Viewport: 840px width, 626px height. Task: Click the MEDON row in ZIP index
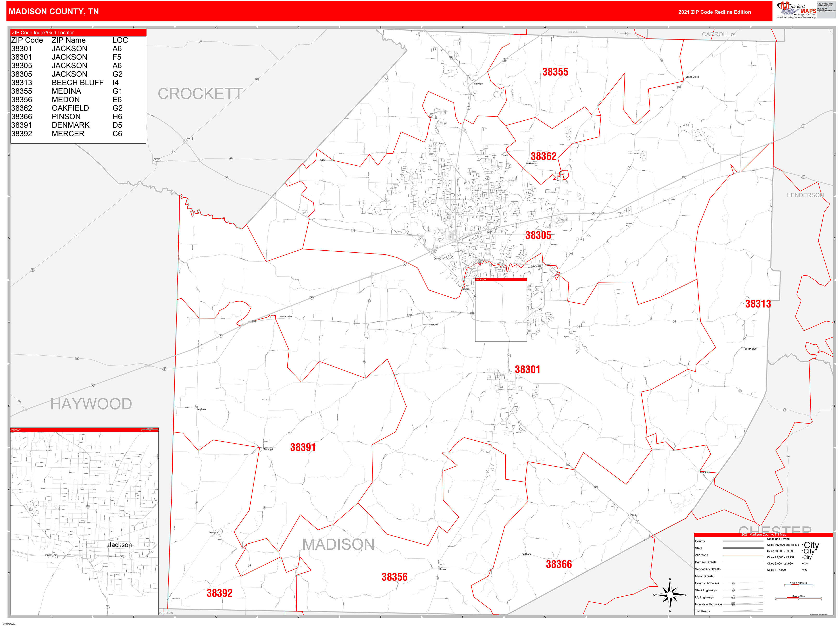point(66,100)
